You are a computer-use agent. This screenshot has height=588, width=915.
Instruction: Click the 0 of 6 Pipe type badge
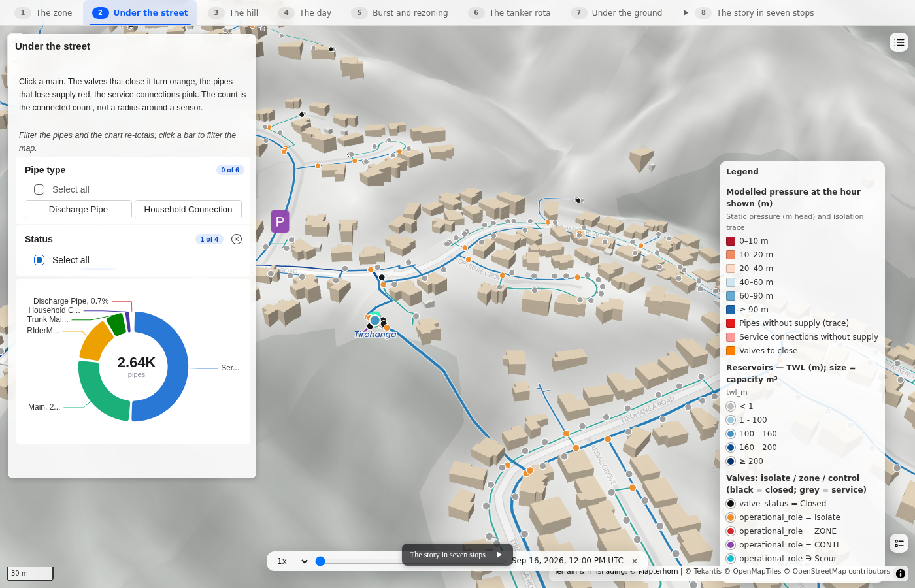[230, 170]
